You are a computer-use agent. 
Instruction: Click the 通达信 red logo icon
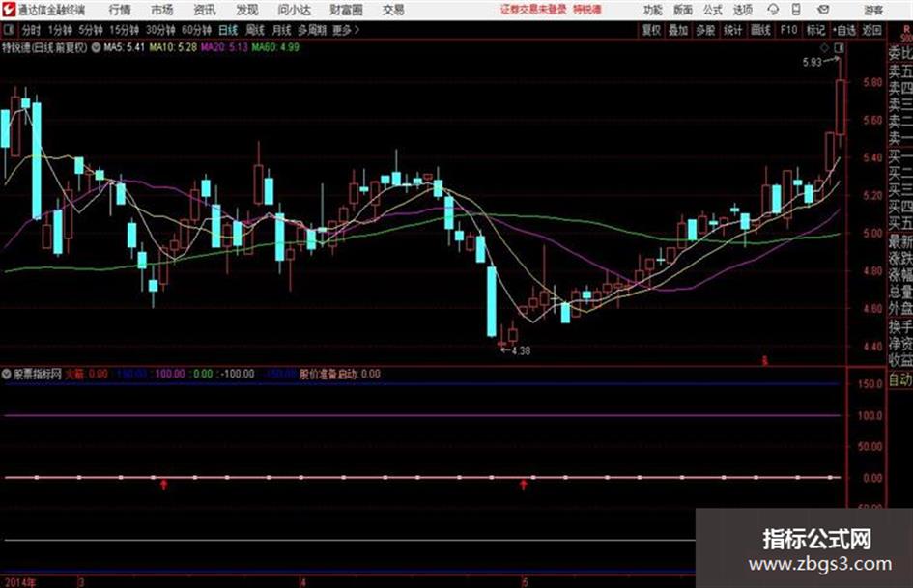click(8, 10)
